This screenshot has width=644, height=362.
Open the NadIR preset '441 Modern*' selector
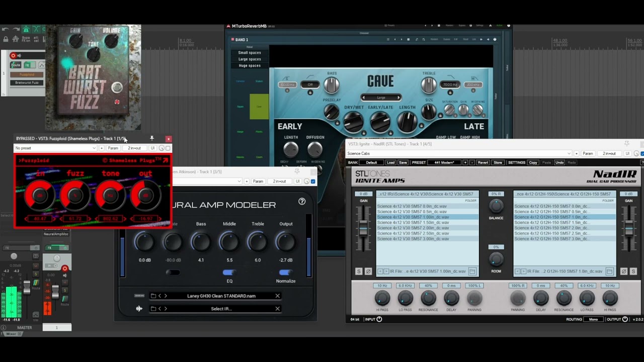[444, 162]
